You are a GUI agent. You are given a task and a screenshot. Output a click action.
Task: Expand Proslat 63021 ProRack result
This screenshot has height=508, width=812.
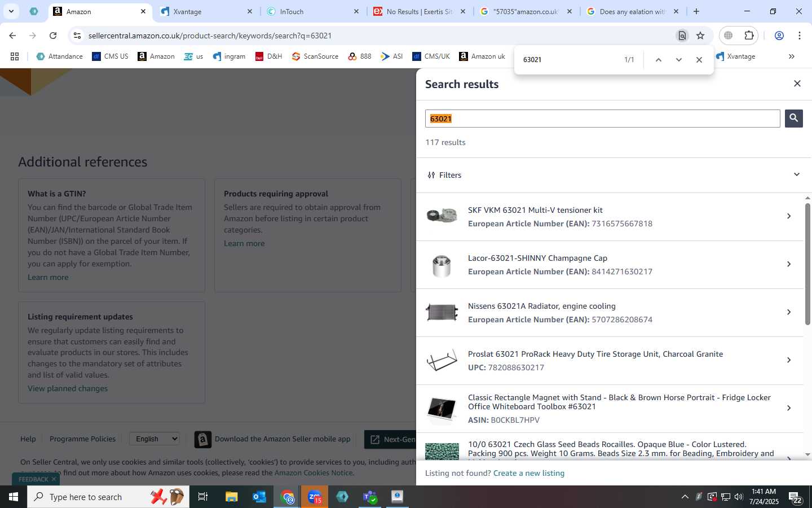(789, 360)
